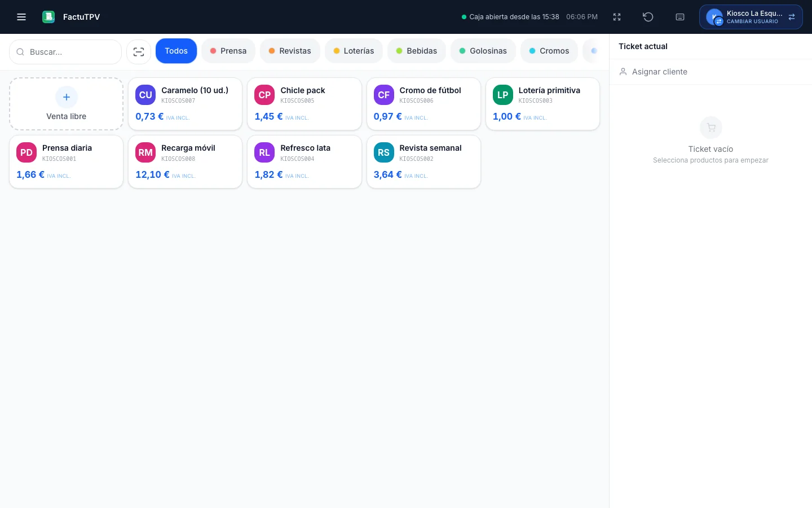This screenshot has width=812, height=508.
Task: Click the orange dot on Revistas chip
Action: pos(272,51)
